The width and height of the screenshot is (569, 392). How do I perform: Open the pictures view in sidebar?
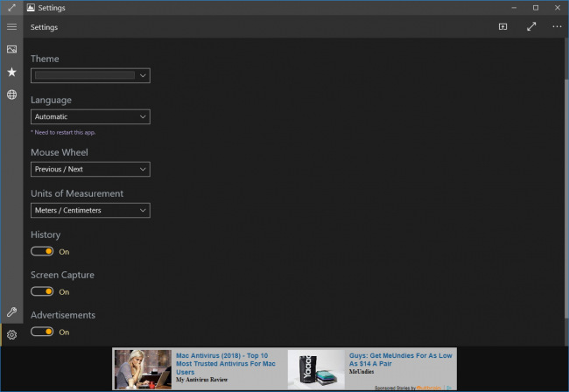pyautogui.click(x=11, y=49)
